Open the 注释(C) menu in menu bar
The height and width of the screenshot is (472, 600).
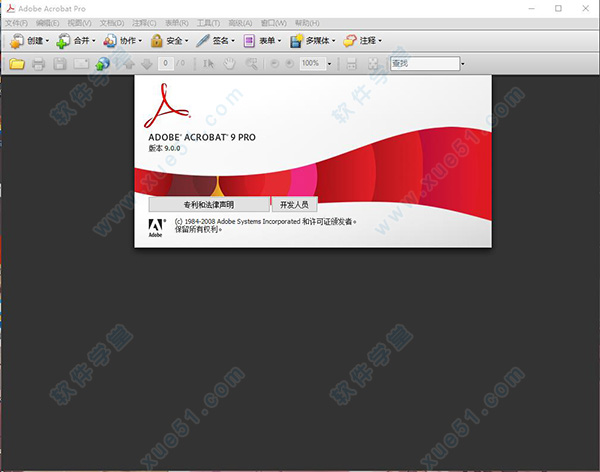(x=144, y=23)
